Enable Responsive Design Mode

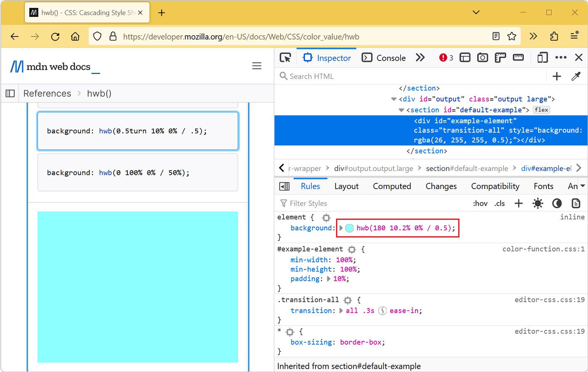(542, 57)
